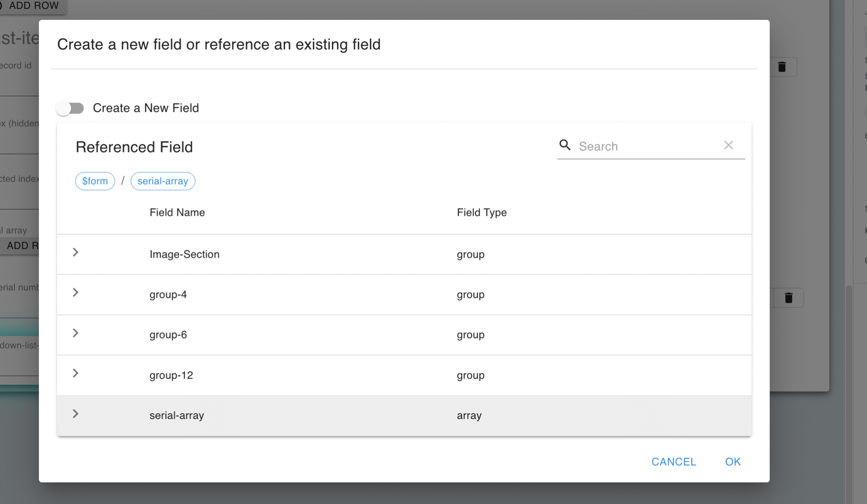Select the serial-array field name
The width and height of the screenshot is (867, 504).
point(177,416)
